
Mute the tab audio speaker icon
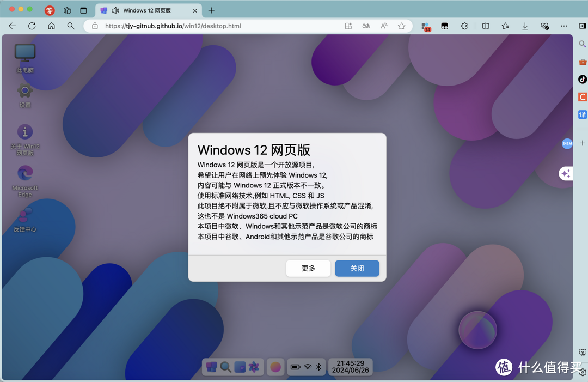[x=115, y=10]
